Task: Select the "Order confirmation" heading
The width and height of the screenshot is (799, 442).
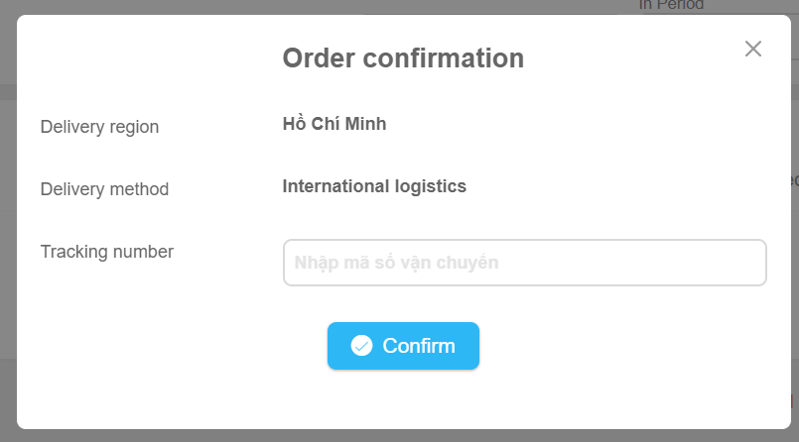Action: pyautogui.click(x=403, y=58)
